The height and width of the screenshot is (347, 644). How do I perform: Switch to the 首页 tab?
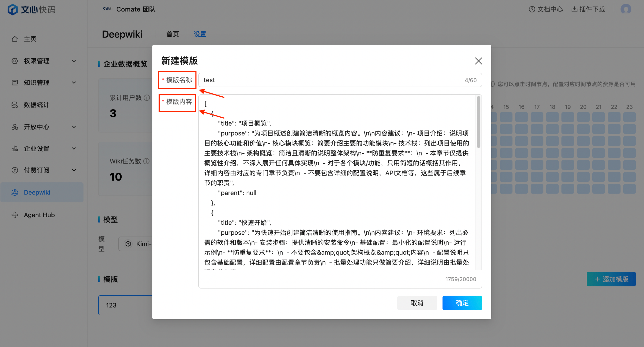[x=173, y=34]
